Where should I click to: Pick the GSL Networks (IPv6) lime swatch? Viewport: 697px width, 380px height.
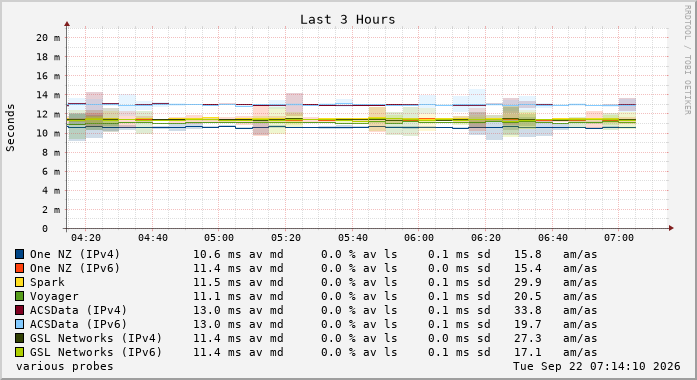20,352
